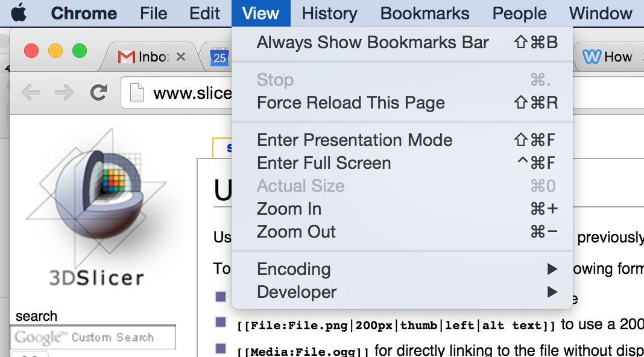Choose Enter Full Screen

(x=323, y=163)
